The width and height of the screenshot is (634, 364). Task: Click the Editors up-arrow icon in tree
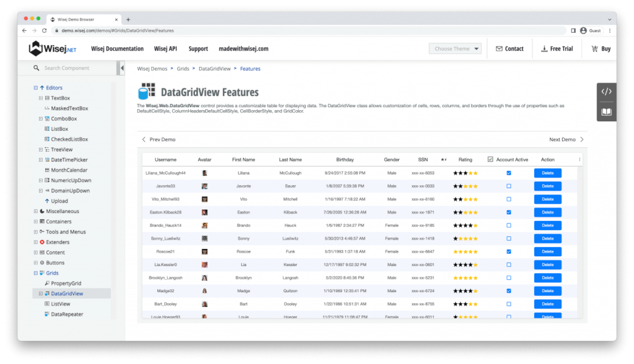(x=42, y=88)
